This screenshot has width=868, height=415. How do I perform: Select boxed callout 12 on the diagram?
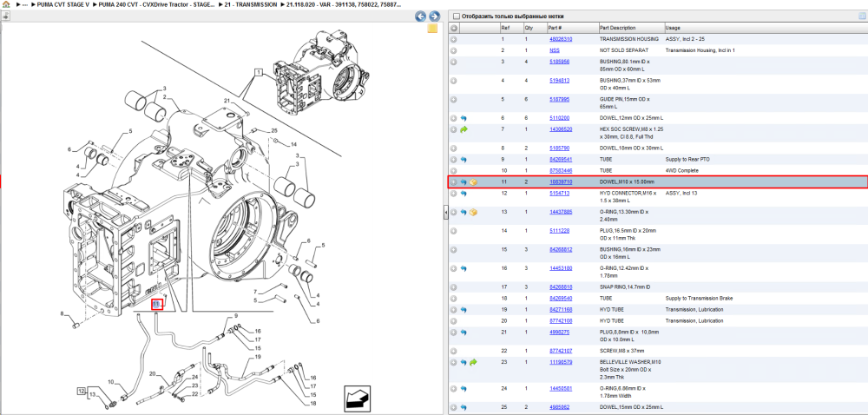point(81,392)
